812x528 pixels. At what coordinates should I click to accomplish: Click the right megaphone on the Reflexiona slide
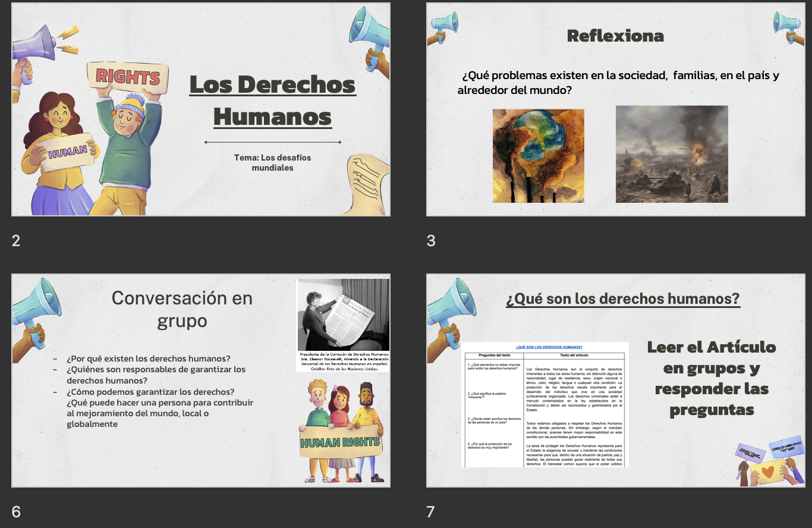coord(789,27)
